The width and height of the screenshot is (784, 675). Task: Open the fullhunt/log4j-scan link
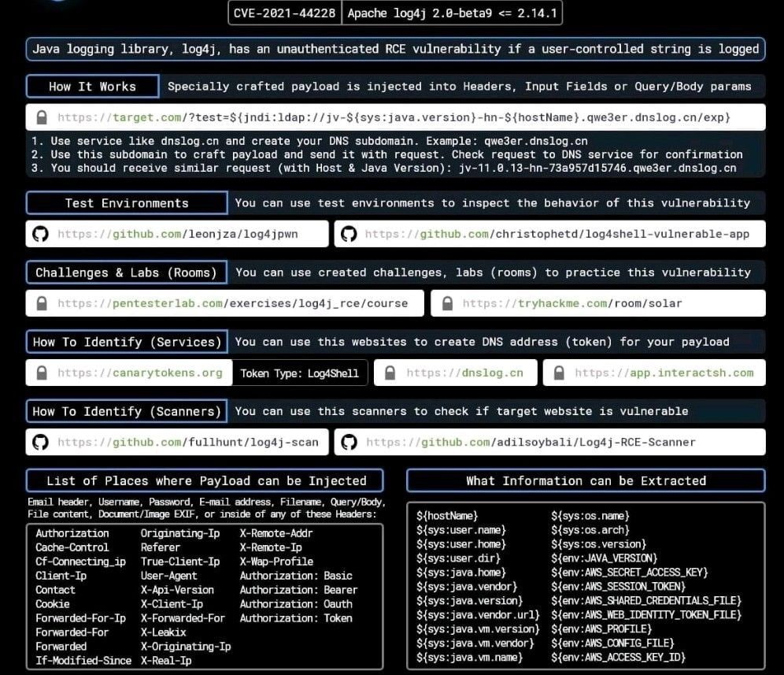coord(188,443)
